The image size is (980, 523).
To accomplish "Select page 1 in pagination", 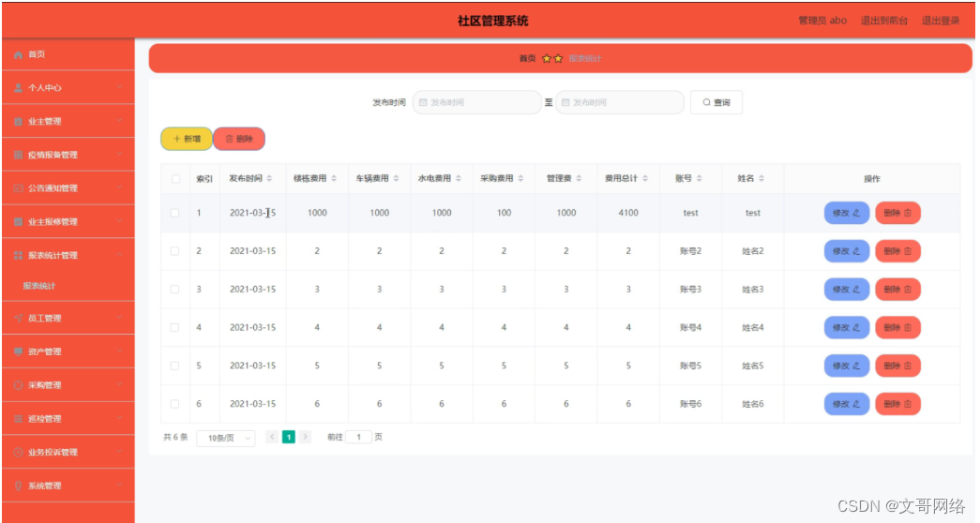I will 288,437.
